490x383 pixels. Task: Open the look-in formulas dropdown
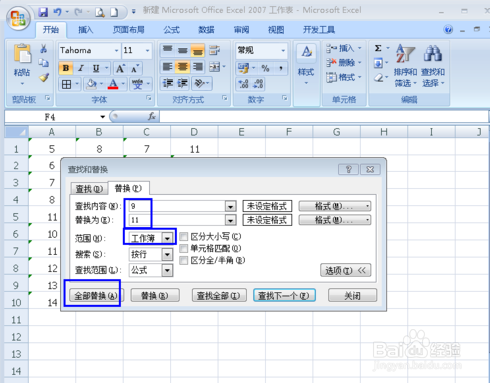(x=167, y=270)
